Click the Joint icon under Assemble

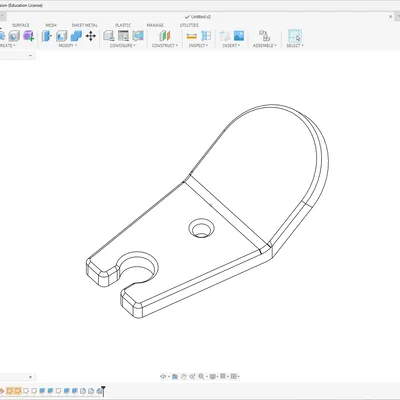pyautogui.click(x=264, y=36)
